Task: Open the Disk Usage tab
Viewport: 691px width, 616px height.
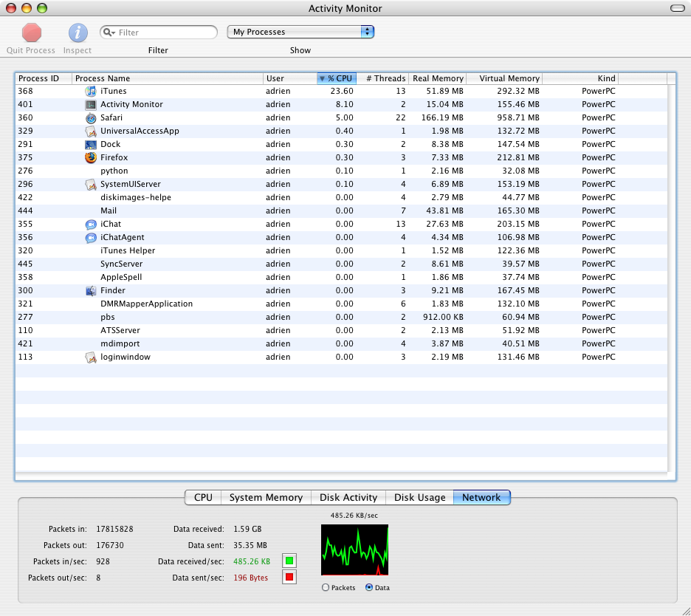Action: 419,497
